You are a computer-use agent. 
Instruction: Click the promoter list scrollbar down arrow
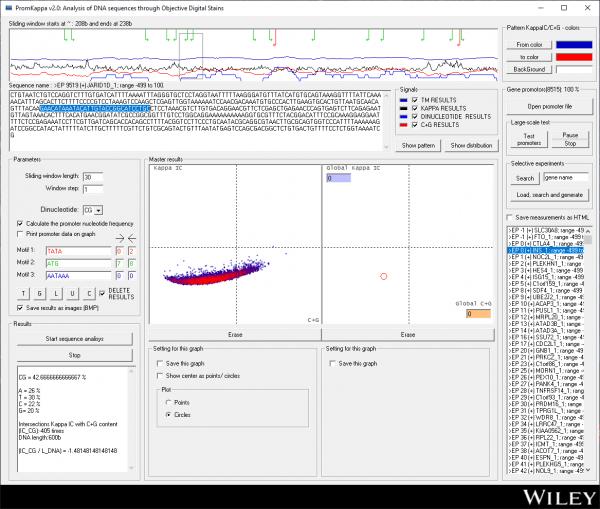pyautogui.click(x=588, y=470)
